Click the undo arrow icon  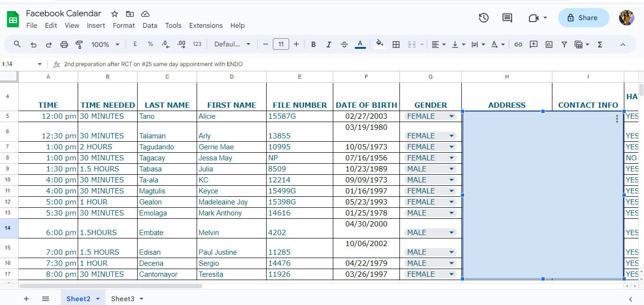pyautogui.click(x=33, y=45)
